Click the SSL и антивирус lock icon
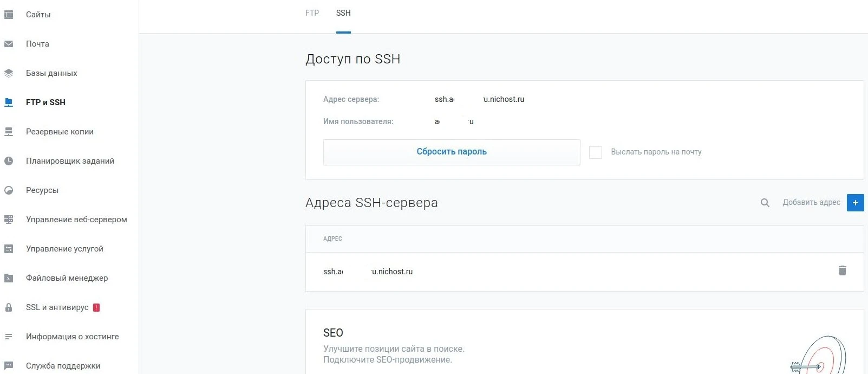Viewport: 868px width, 374px height. [x=9, y=307]
